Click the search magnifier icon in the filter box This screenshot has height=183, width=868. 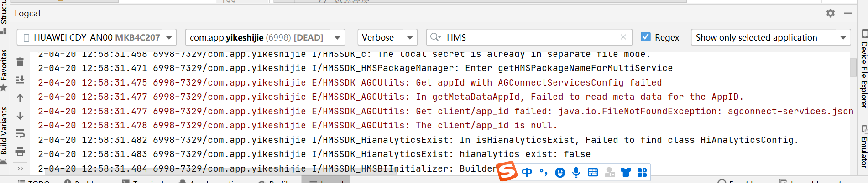pos(435,37)
